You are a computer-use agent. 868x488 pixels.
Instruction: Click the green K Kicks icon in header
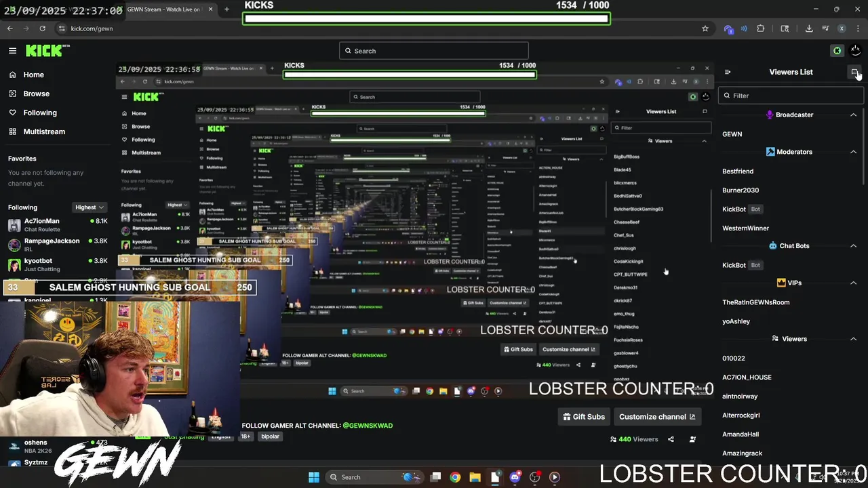(837, 51)
